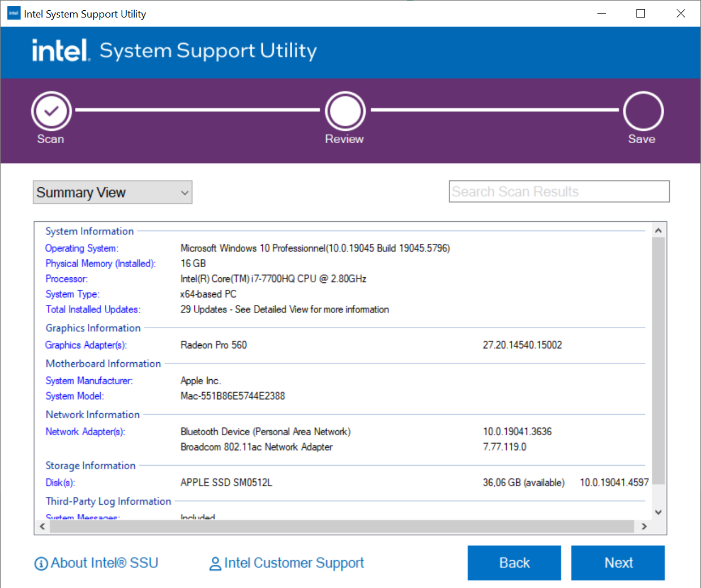Click the Apple Inc. manufacturer value
The height and width of the screenshot is (588, 701).
tap(200, 381)
